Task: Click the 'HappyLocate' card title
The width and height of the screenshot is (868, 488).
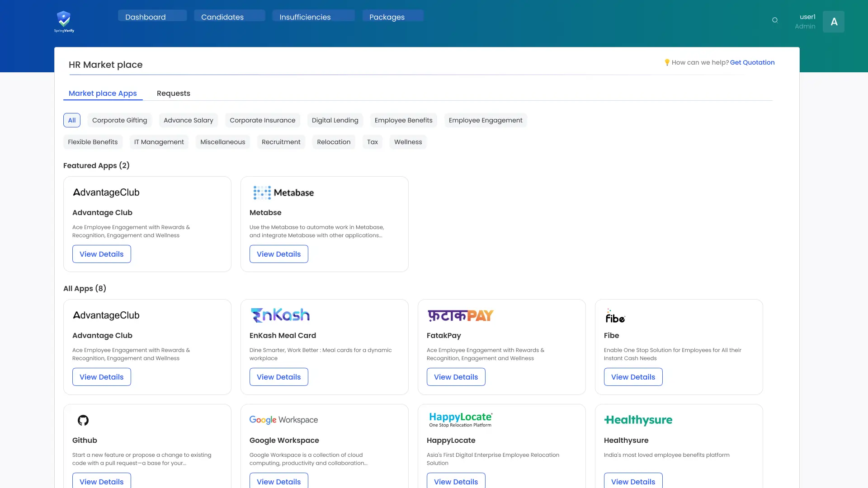Action: pos(451,441)
